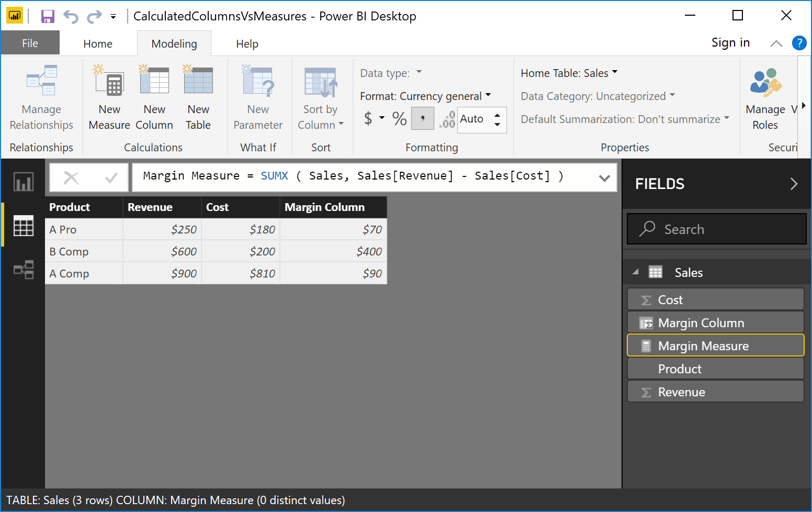Click the Power BI app icon
812x512 pixels.
[14, 16]
